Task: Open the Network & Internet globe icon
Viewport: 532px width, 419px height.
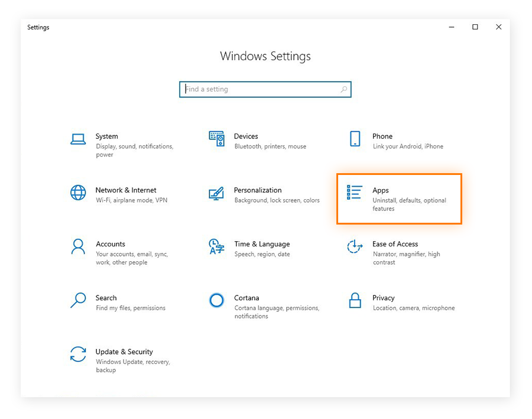Action: coord(78,193)
